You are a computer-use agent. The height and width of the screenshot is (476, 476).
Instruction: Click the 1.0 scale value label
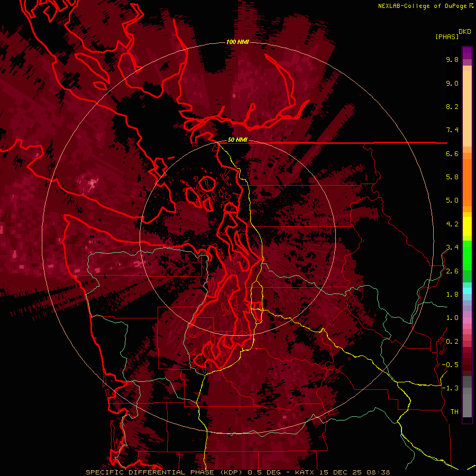[x=452, y=318]
